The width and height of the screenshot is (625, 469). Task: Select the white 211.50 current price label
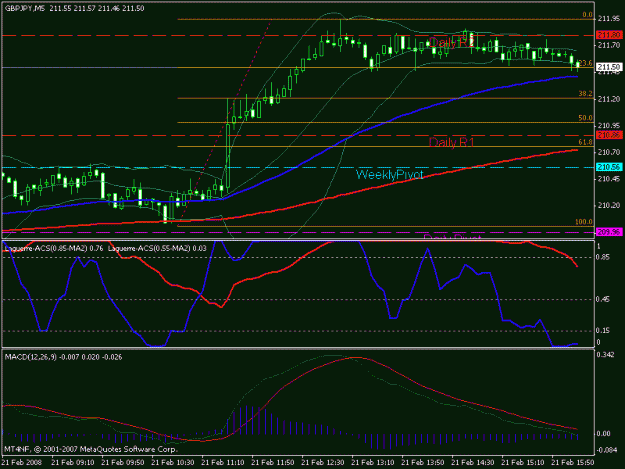pos(609,67)
